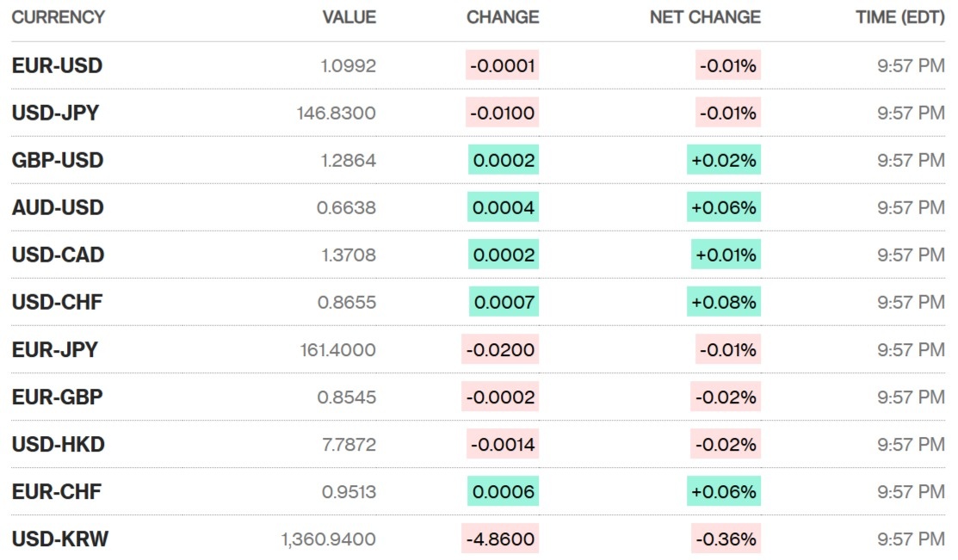958x560 pixels.
Task: Select the EUR-JPY currency link
Action: click(x=54, y=350)
